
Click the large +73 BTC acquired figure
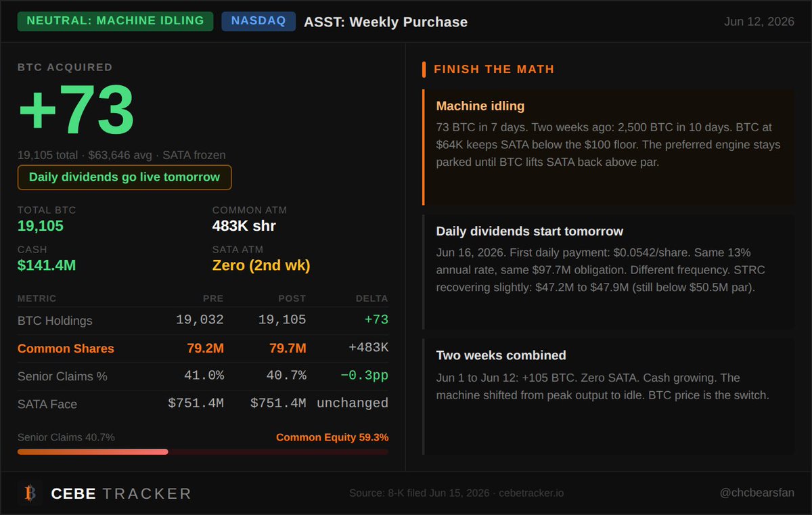point(76,110)
